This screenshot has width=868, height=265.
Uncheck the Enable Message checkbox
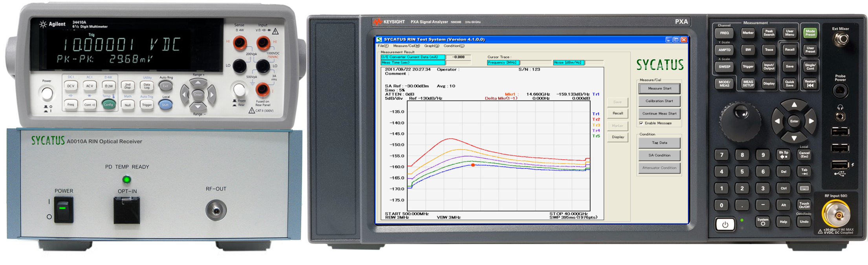(x=641, y=123)
